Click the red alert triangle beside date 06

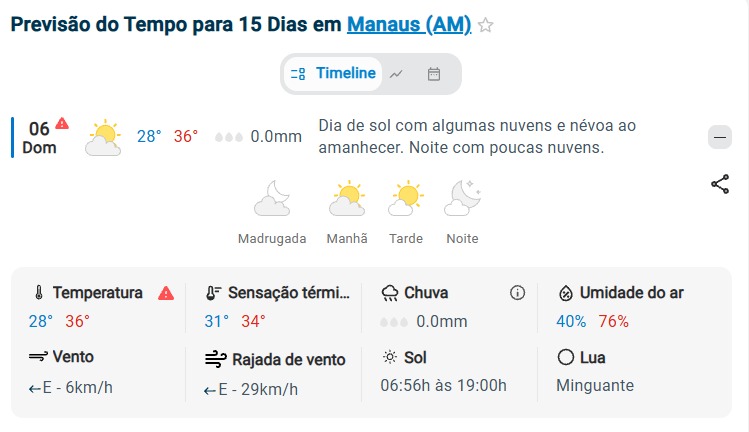point(62,123)
